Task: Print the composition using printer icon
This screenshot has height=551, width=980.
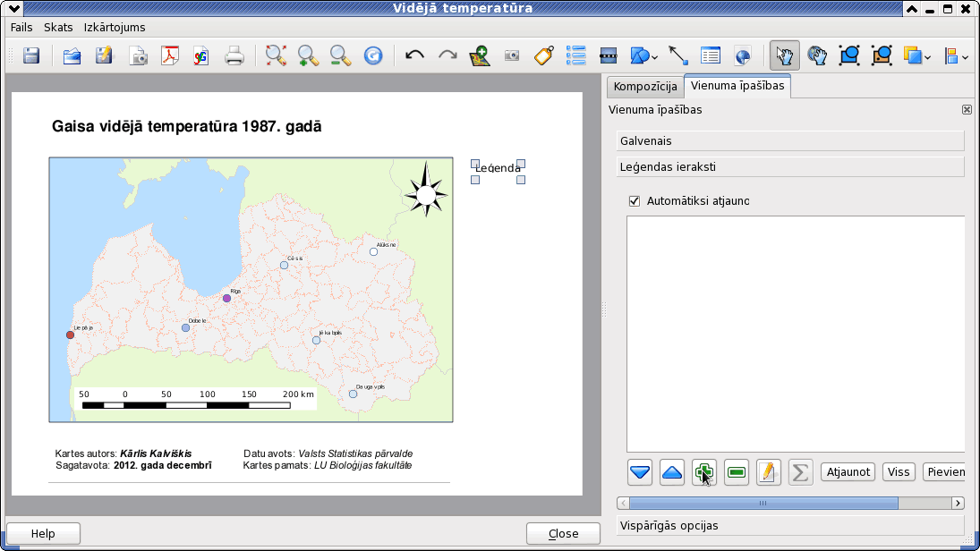Action: tap(234, 55)
